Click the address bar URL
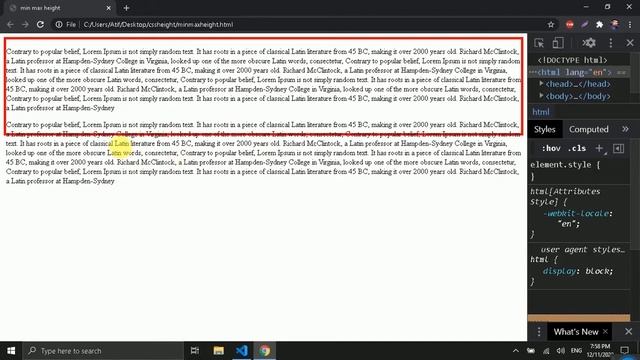Screen dimensions: 640x360 point(158,24)
